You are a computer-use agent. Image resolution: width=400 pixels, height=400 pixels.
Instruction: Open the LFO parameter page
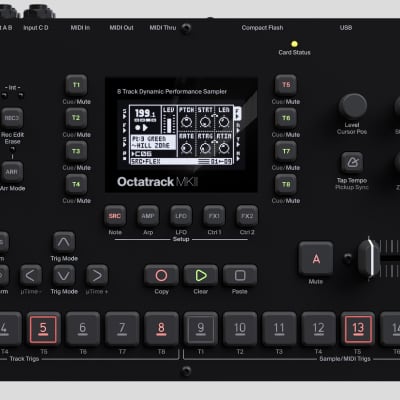point(181,216)
